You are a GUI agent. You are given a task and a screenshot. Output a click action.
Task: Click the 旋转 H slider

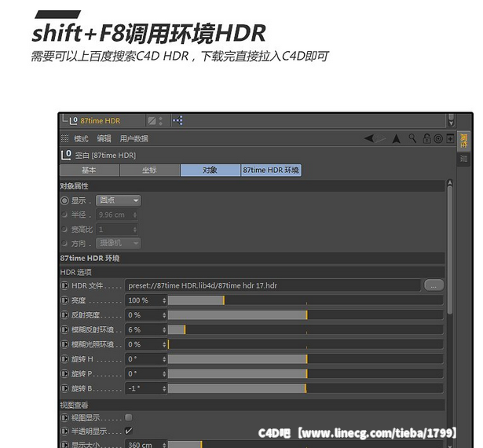[x=306, y=359]
